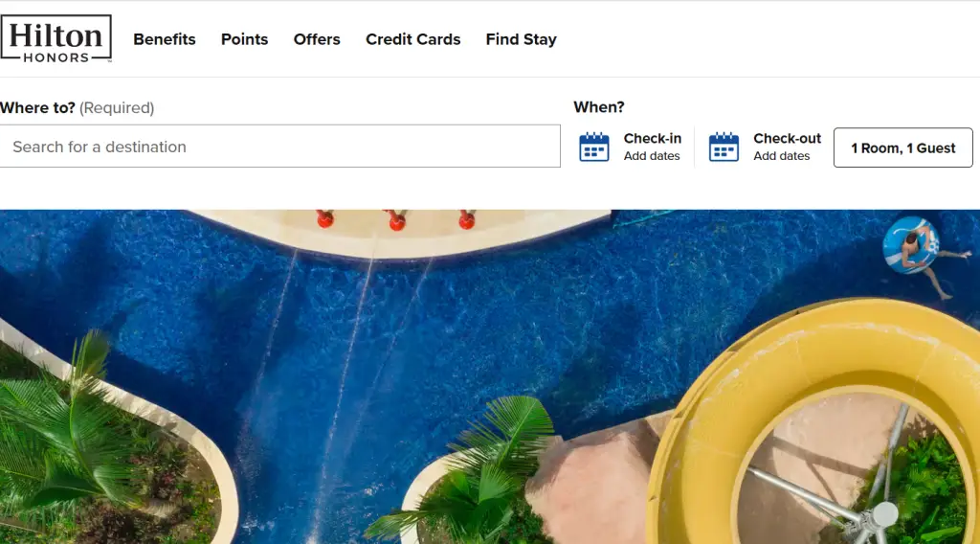Click the Check-out calendar icon
This screenshot has height=544, width=980.
click(724, 147)
